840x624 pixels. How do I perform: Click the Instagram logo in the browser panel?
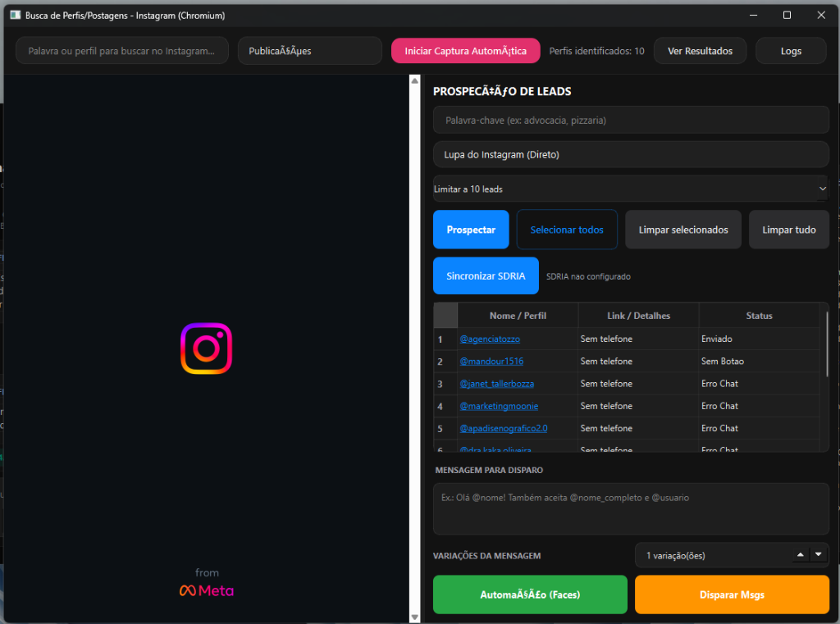[x=206, y=348]
